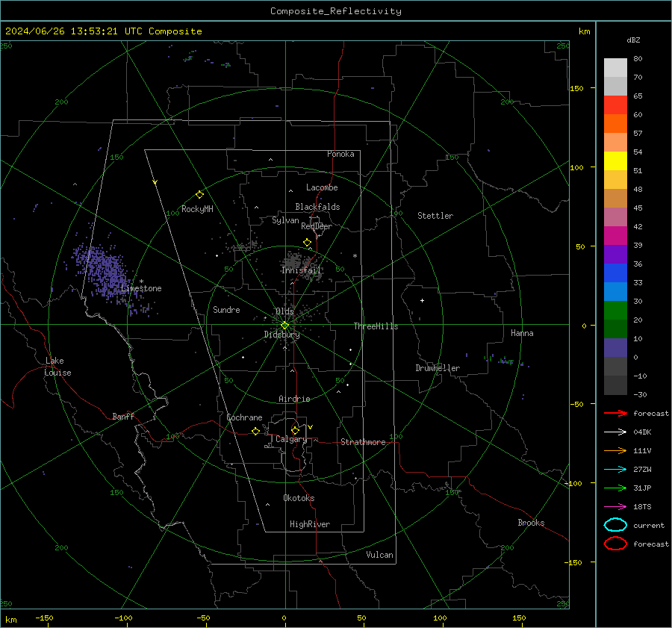Image resolution: width=672 pixels, height=628 pixels.
Task: Click the green 31JP arrow icon
Action: 615,488
